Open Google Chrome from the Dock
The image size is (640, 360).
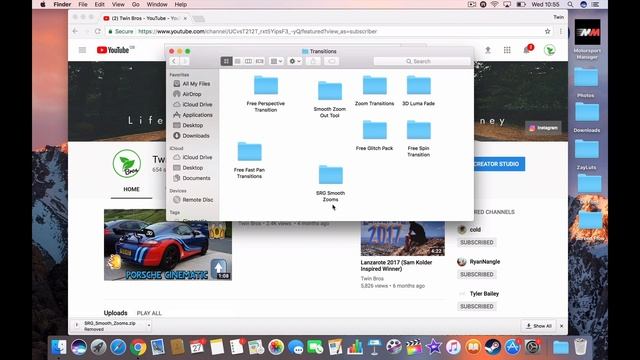138,347
